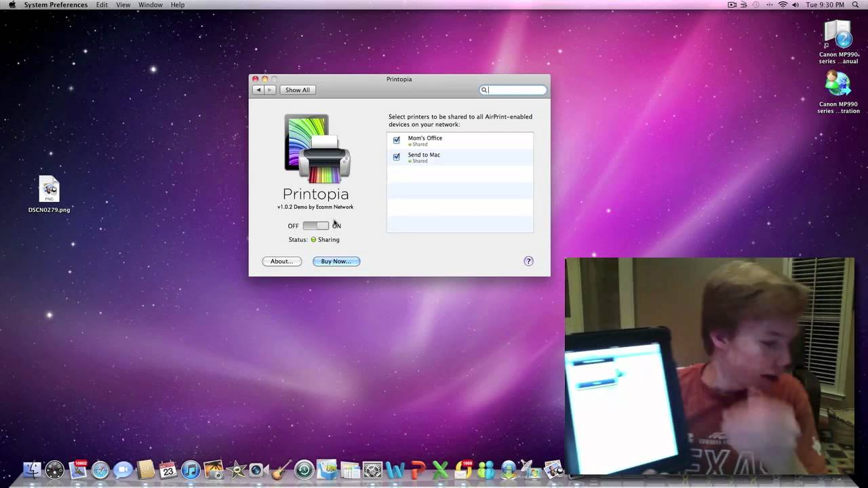Viewport: 868px width, 488px height.
Task: Open the Window menu
Action: coord(150,5)
